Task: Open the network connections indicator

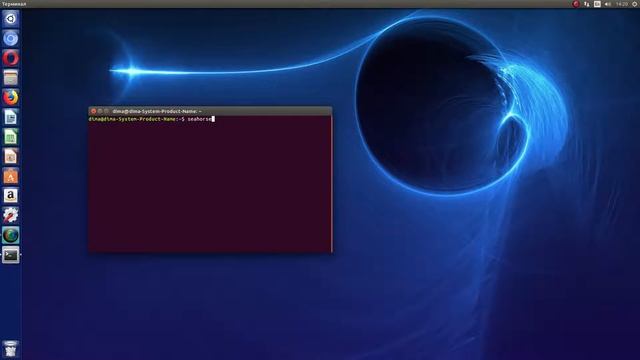Action: (x=587, y=4)
